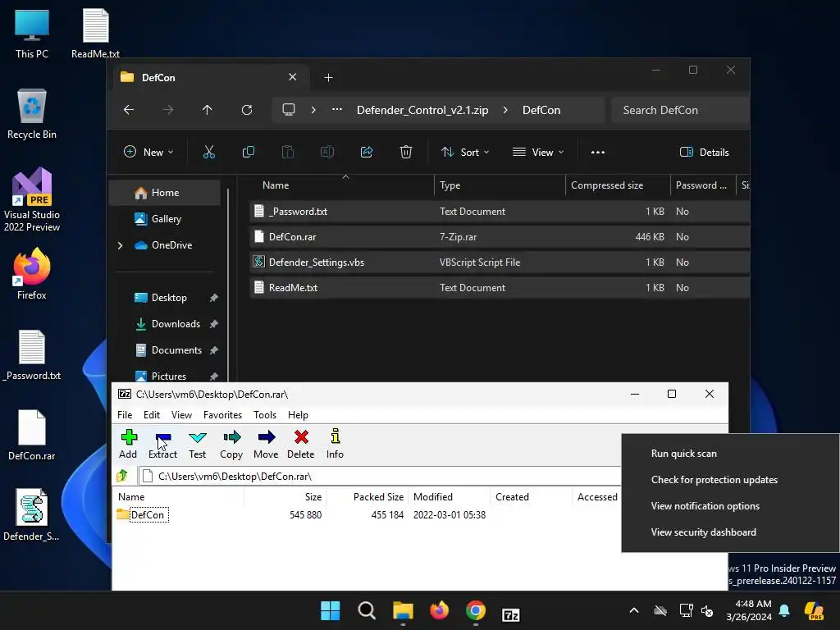
Task: Click the 7-Zip Delete button
Action: [x=300, y=444]
